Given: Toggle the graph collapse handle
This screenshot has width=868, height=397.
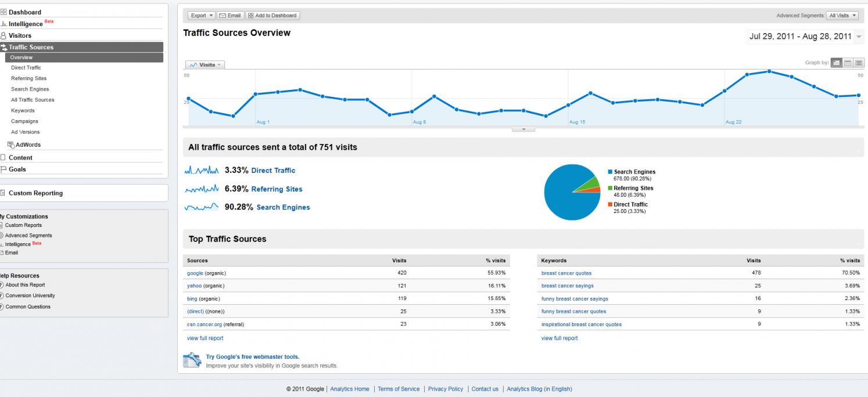Looking at the screenshot, I should [523, 129].
